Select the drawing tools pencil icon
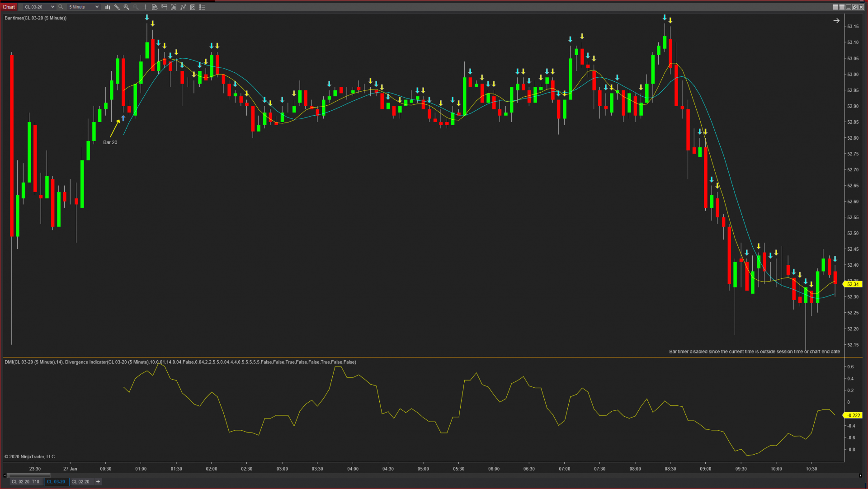Image resolution: width=868 pixels, height=489 pixels. [117, 7]
